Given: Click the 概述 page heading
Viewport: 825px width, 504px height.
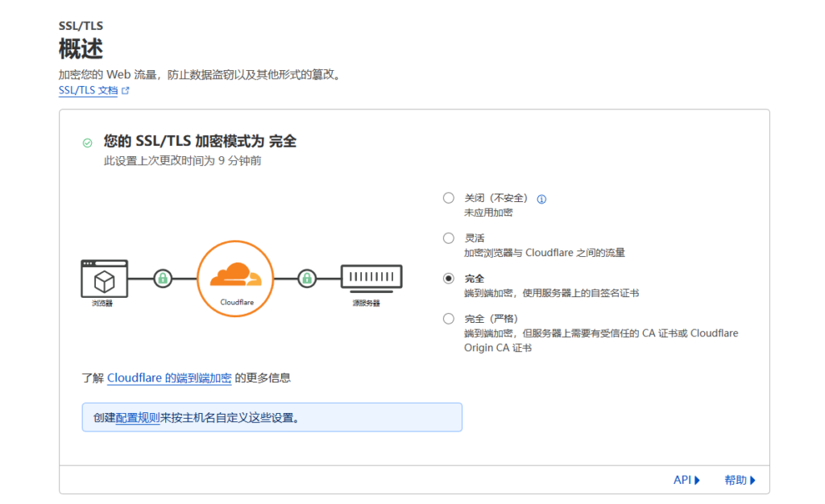Looking at the screenshot, I should pos(81,49).
